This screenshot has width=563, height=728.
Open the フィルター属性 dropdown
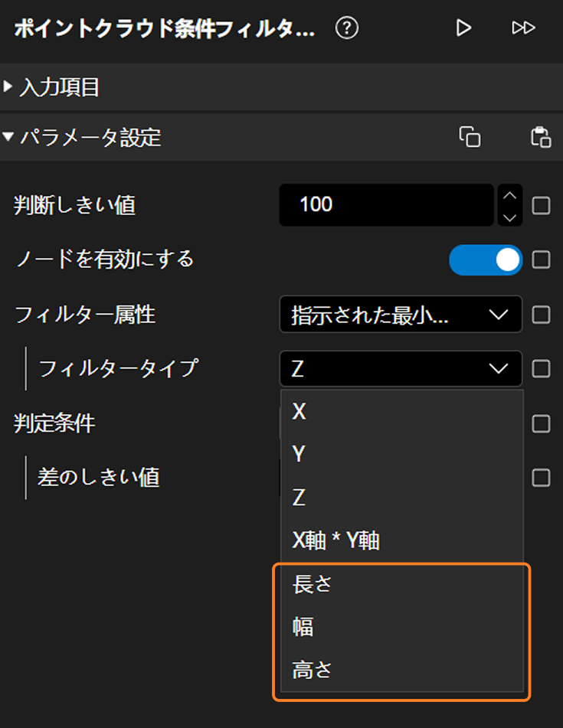pos(401,315)
